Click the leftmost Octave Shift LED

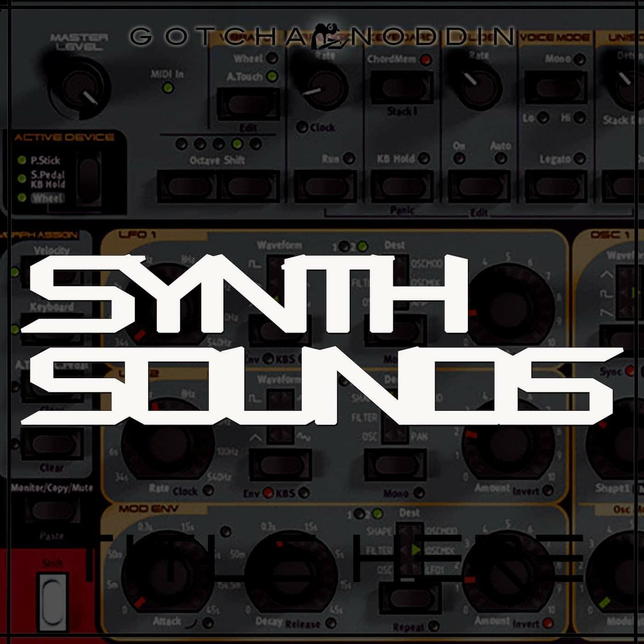point(182,144)
